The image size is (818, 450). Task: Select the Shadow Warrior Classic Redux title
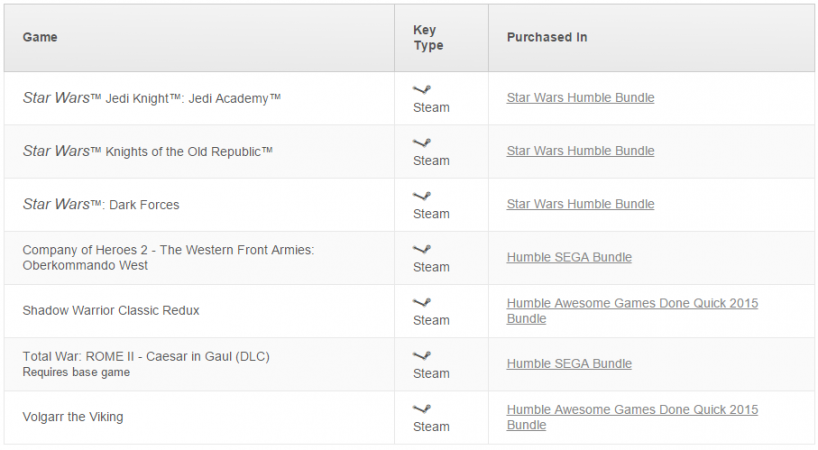[111, 311]
